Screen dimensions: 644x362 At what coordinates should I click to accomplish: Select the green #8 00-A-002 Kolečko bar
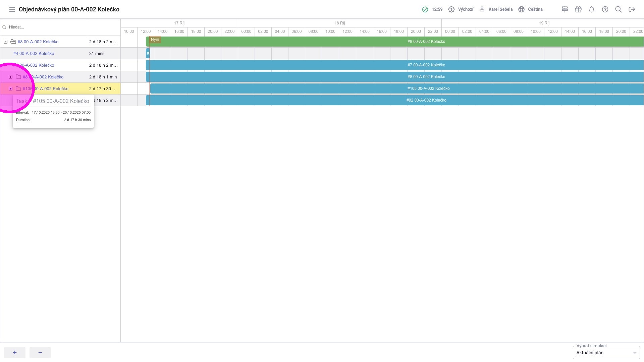tap(426, 42)
